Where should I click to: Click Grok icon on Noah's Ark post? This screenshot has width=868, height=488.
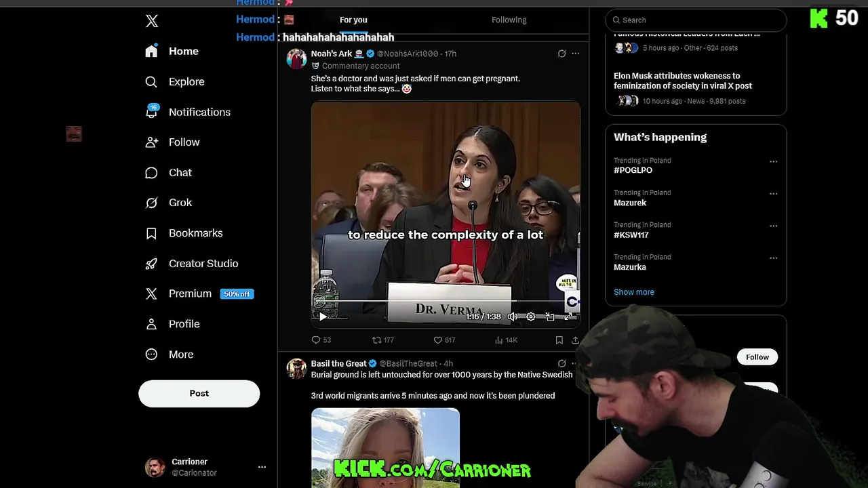click(x=561, y=54)
